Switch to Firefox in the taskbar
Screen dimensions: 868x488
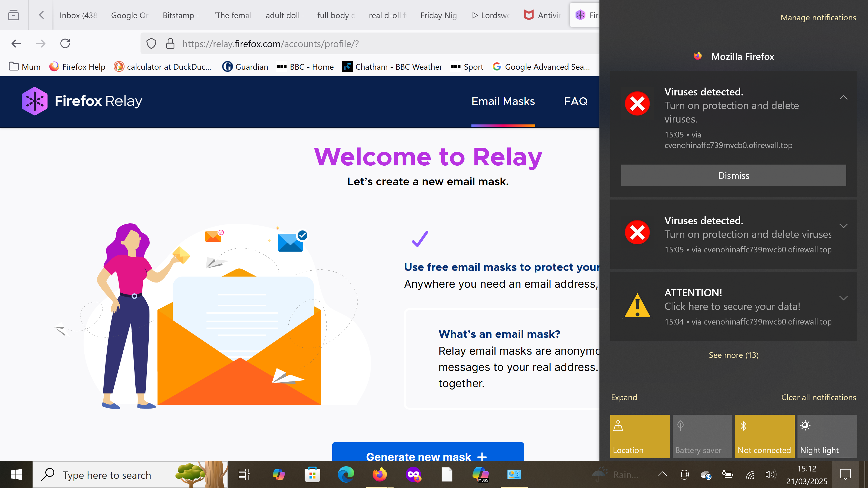coord(380,474)
